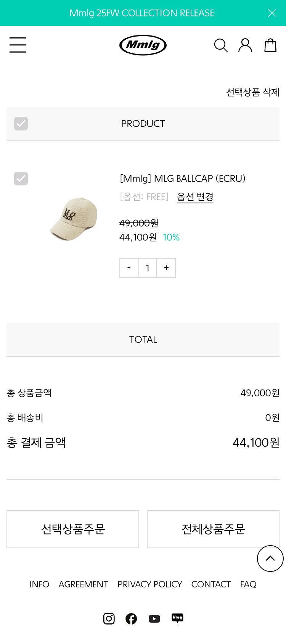Visit the Facebook page

(131, 618)
